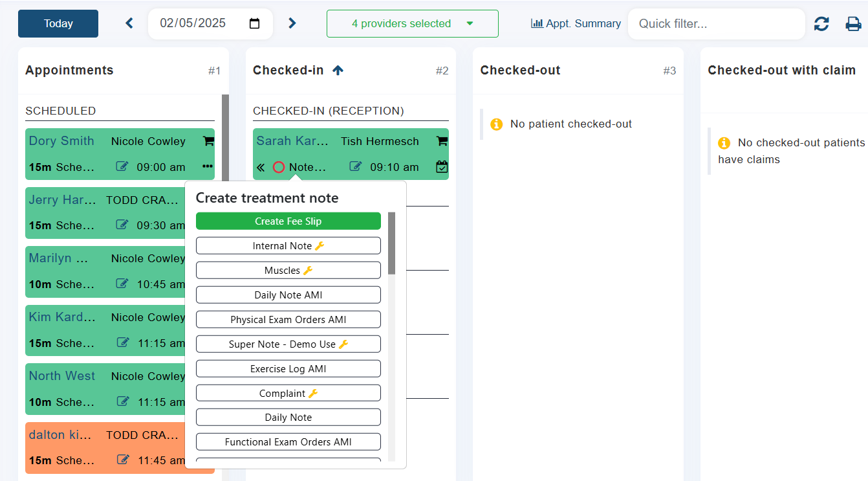Image resolution: width=868 pixels, height=481 pixels.
Task: Click No patient checked-out message
Action: pos(571,124)
